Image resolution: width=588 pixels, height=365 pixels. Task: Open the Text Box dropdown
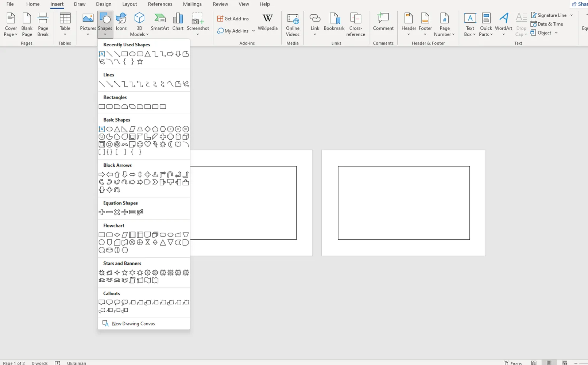pos(470,25)
